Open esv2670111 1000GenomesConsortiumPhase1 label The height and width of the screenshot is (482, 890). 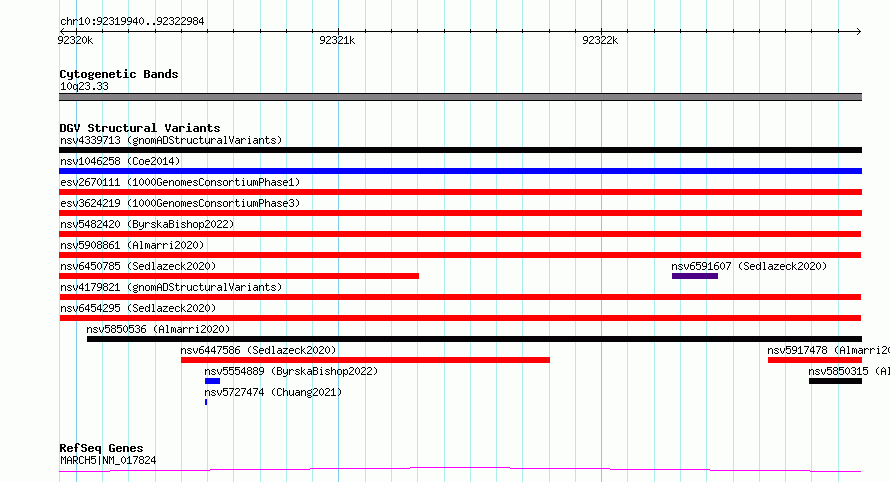[180, 182]
